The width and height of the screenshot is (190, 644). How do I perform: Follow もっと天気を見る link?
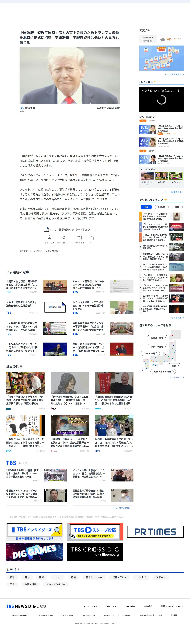coord(174,74)
